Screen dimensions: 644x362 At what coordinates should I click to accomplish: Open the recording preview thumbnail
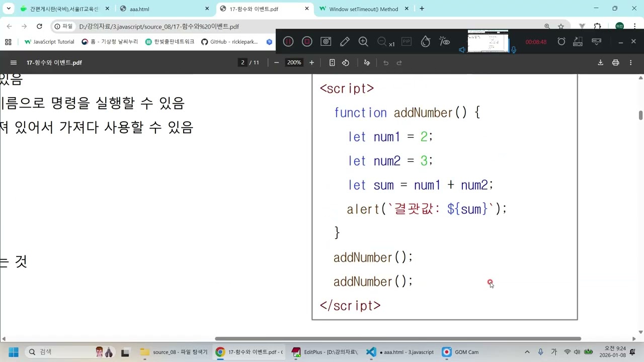pos(488,41)
